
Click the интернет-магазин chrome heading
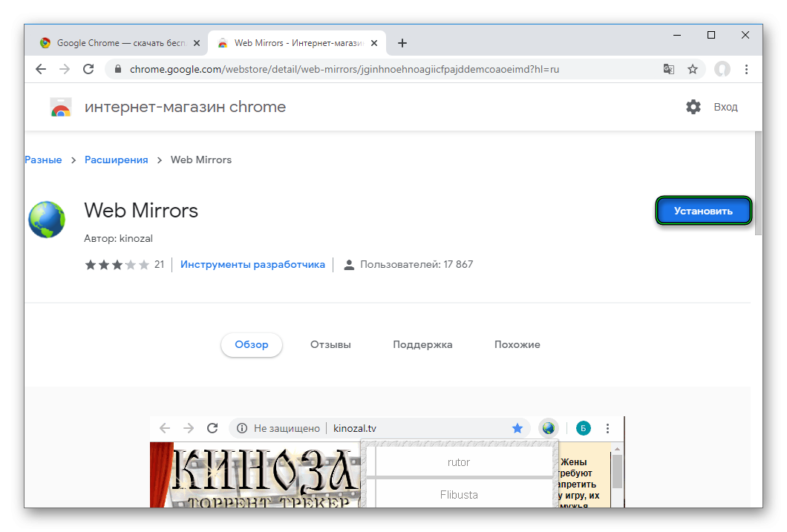(x=185, y=107)
